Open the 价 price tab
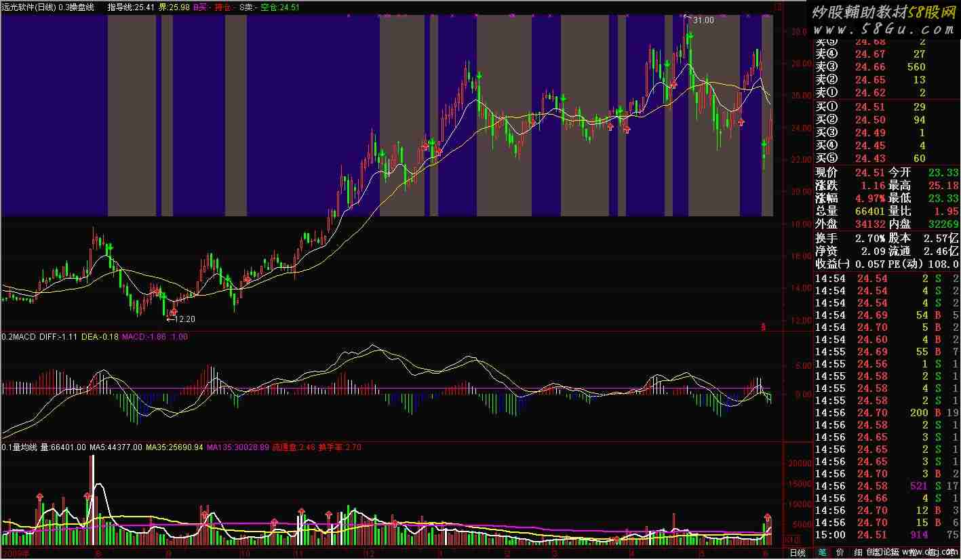This screenshot has height=560, width=961. pos(840,553)
